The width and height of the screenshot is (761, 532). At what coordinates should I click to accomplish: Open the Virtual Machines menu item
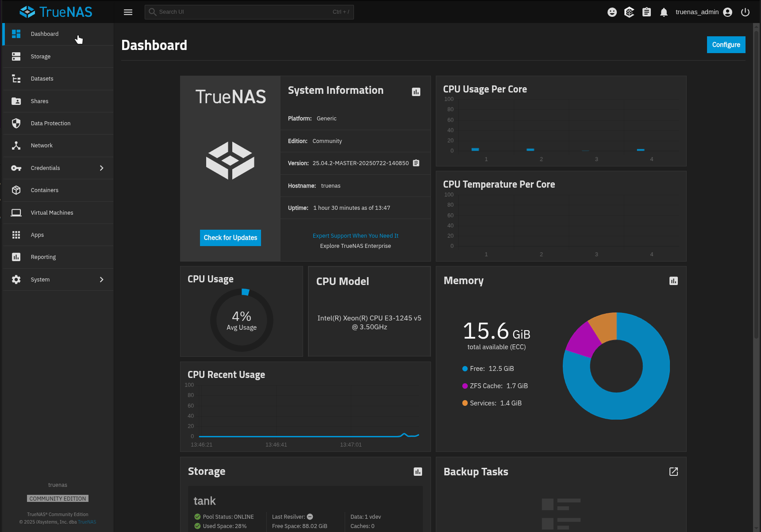58,212
